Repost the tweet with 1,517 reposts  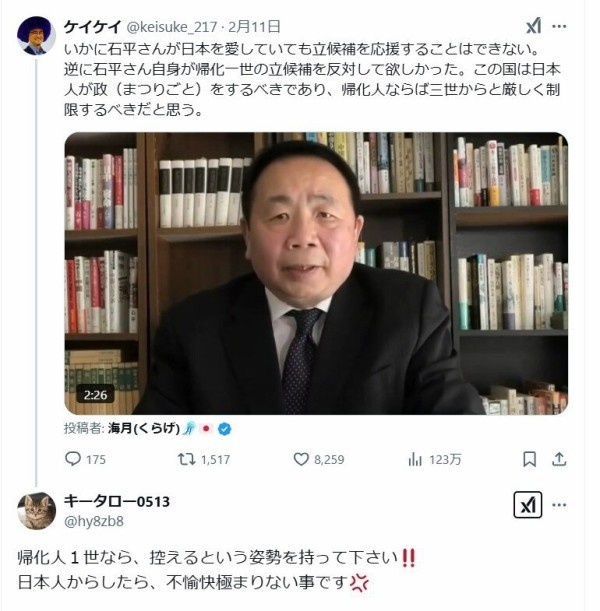pyautogui.click(x=203, y=459)
